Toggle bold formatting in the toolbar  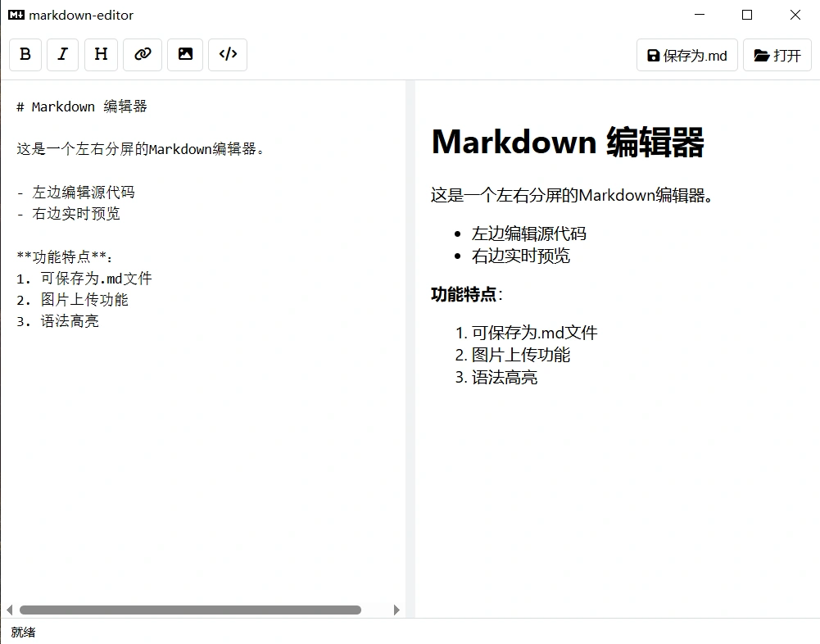[x=25, y=55]
